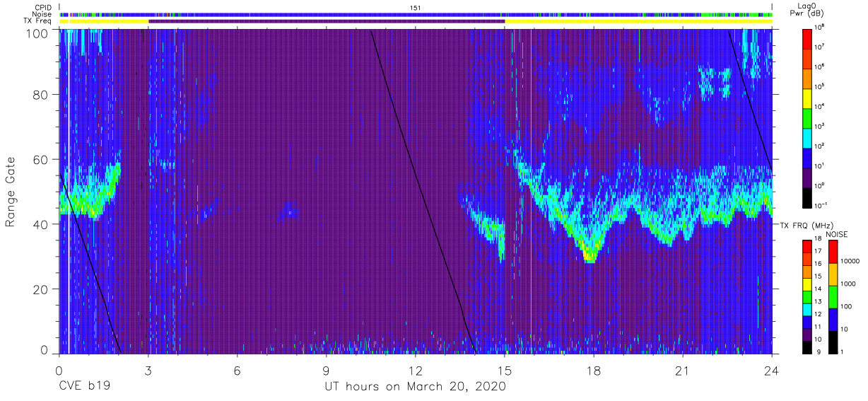This screenshot has height=401, width=868.
Task: Click the yellow-green echo peak near 18 UT
Action: (590, 251)
